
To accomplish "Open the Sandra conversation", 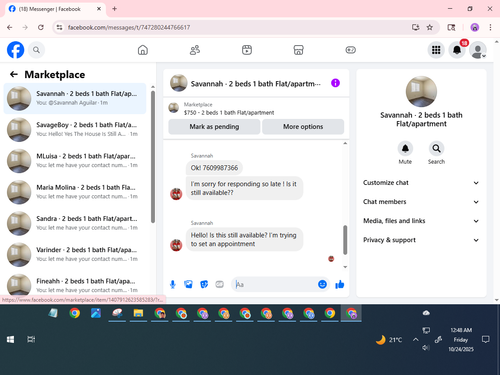I will point(75,223).
